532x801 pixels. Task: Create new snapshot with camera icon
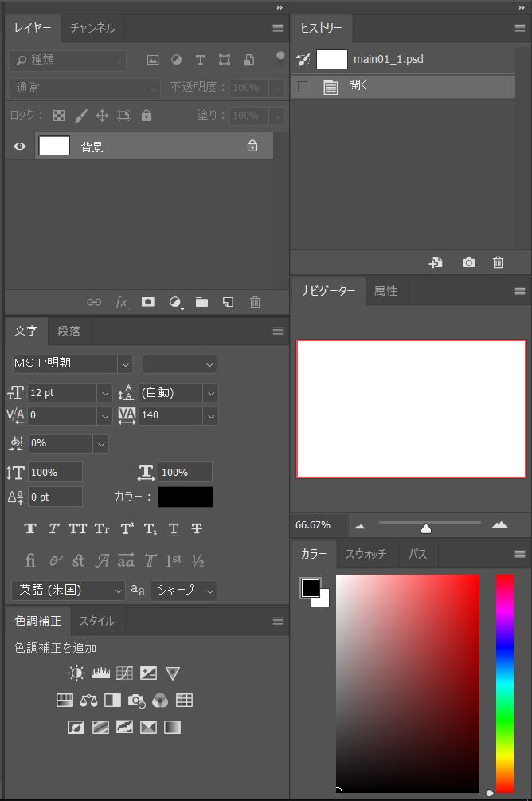coord(469,262)
